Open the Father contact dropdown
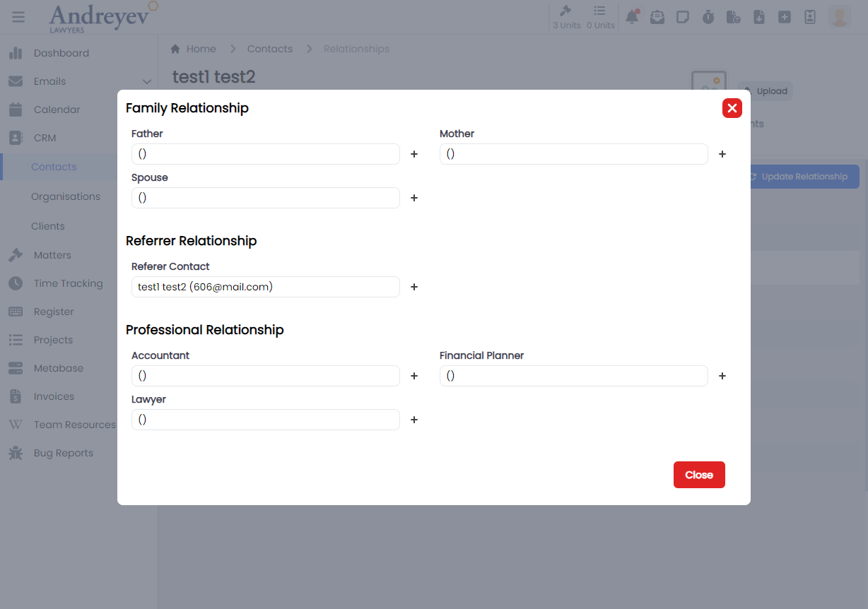Screen dimensions: 868x609 [x=265, y=154]
